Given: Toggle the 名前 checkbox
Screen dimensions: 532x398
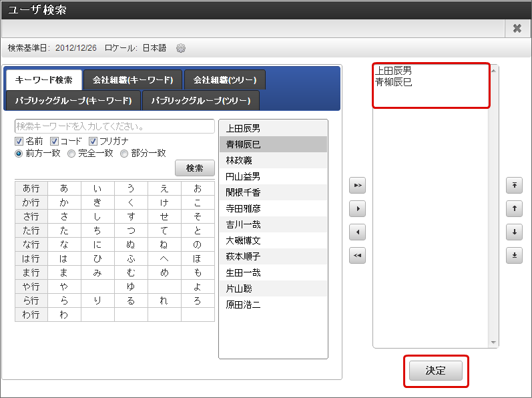Looking at the screenshot, I should point(19,141).
